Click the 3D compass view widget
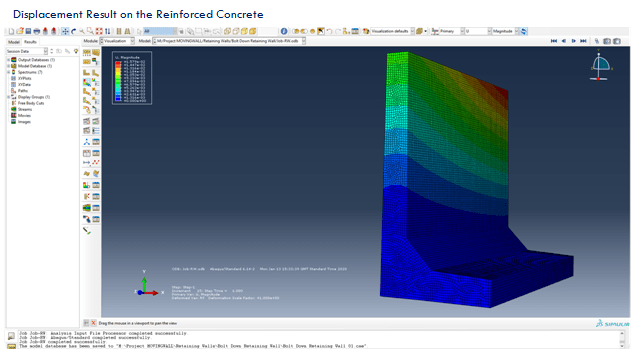 [600, 65]
